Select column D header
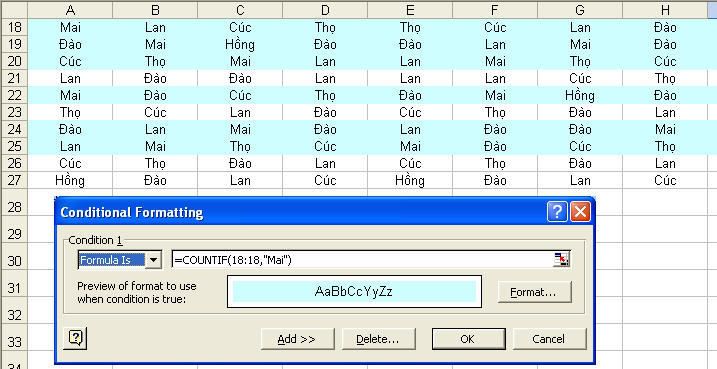717x369 pixels. coord(325,10)
